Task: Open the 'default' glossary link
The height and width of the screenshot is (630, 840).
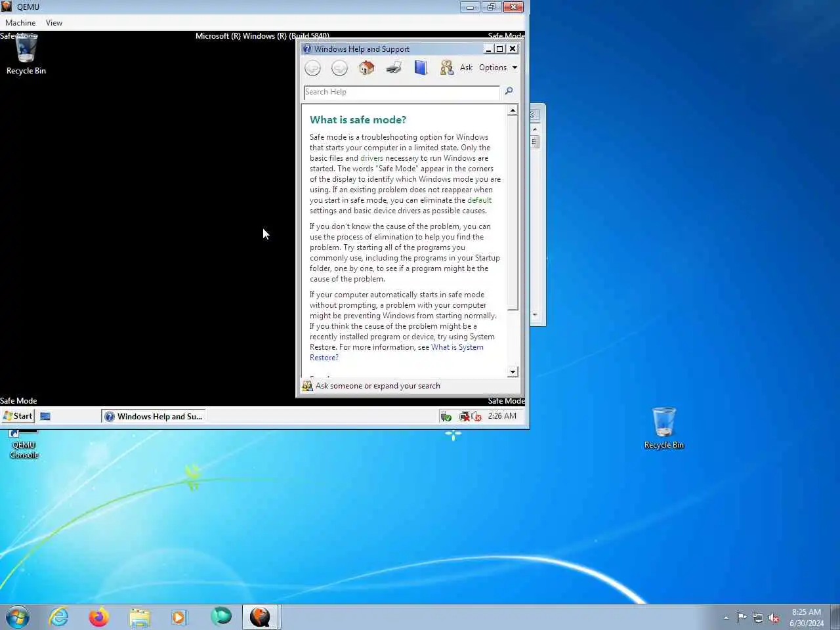Action: click(479, 200)
